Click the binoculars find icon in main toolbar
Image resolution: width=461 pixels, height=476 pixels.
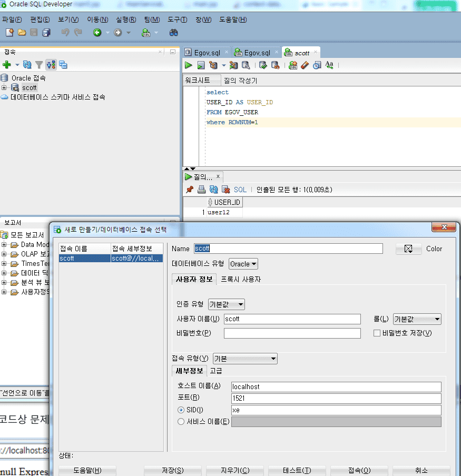click(173, 33)
